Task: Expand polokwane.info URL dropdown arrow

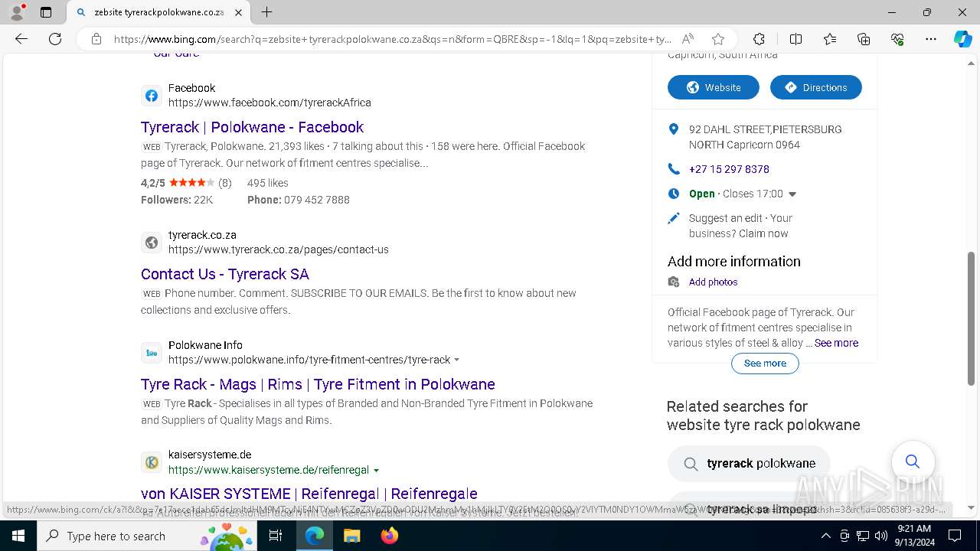Action: 457,360
